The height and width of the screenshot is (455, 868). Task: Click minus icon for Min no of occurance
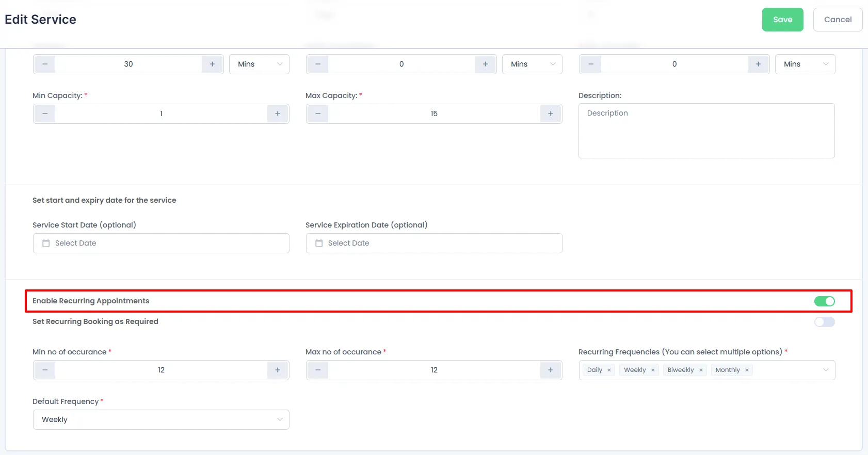click(x=45, y=370)
